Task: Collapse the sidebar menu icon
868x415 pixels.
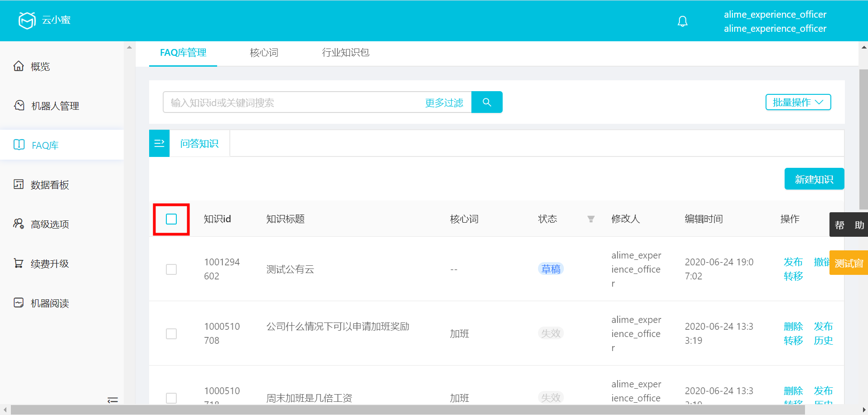Action: [112, 400]
